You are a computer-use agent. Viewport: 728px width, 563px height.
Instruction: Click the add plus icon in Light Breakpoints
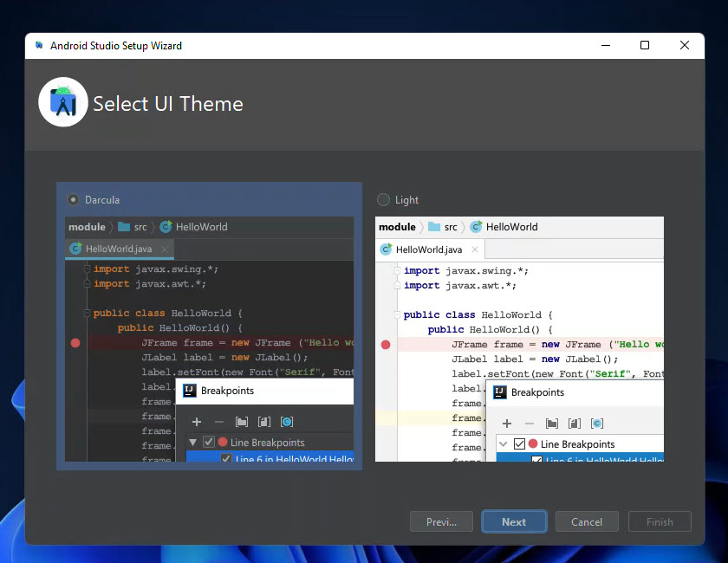507,424
